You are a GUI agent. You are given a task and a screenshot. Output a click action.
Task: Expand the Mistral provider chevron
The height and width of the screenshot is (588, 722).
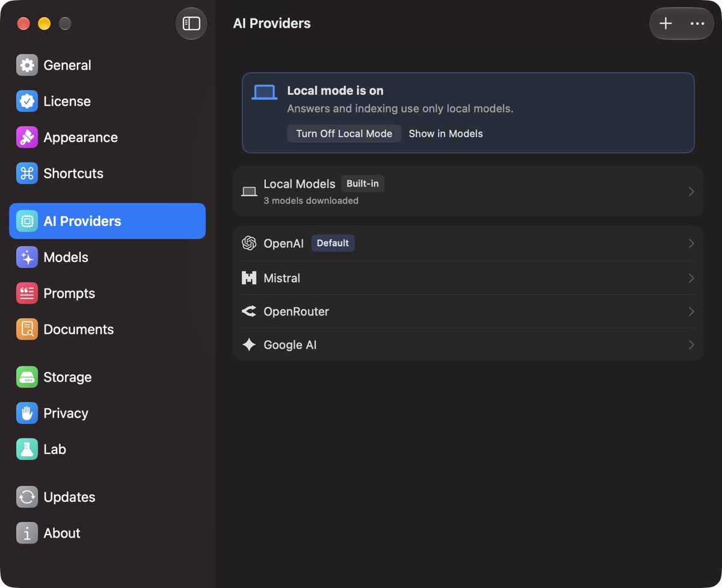691,278
